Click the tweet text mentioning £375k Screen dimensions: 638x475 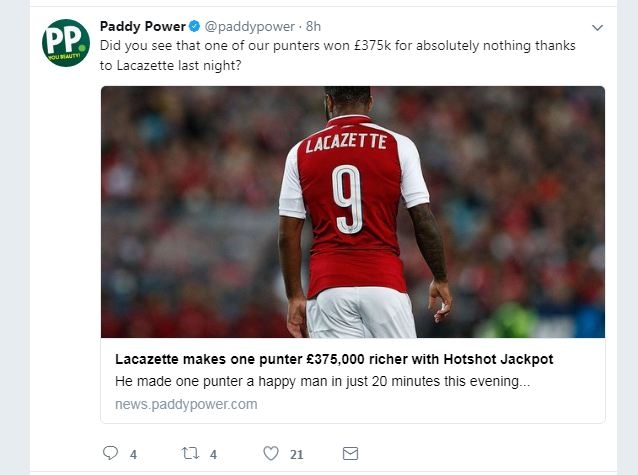tap(338, 46)
